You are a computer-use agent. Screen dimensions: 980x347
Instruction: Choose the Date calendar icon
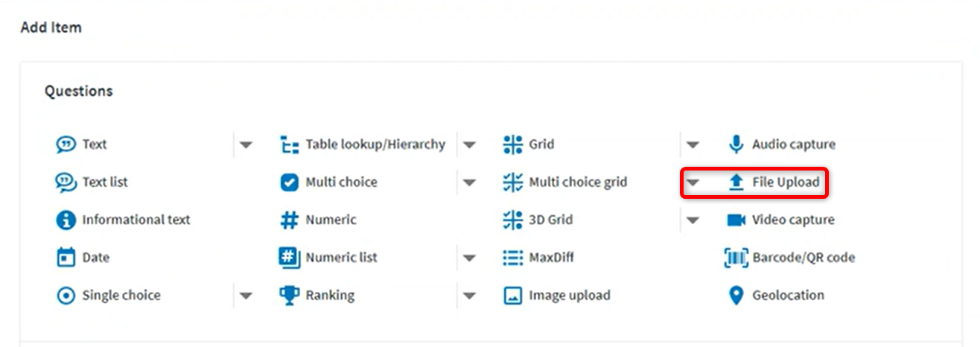[66, 258]
